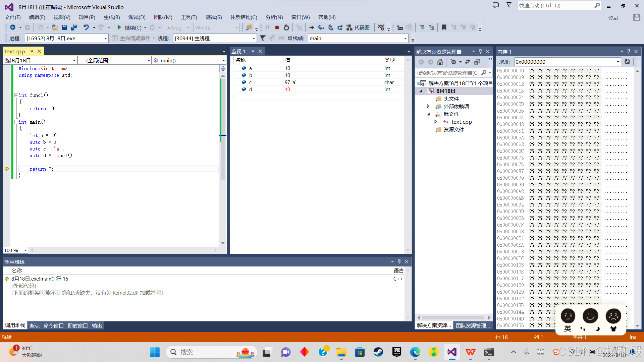This screenshot has width=644, height=362.
Task: Open the 生成(B) menu
Action: [x=112, y=17]
